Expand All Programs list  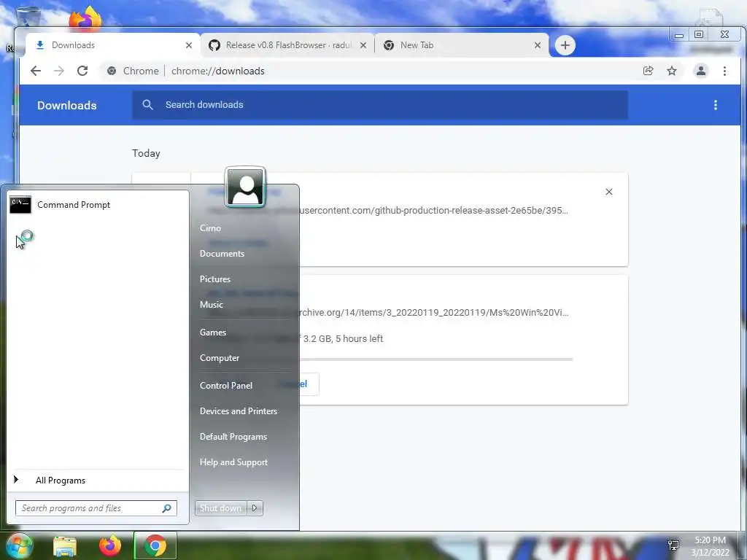60,481
